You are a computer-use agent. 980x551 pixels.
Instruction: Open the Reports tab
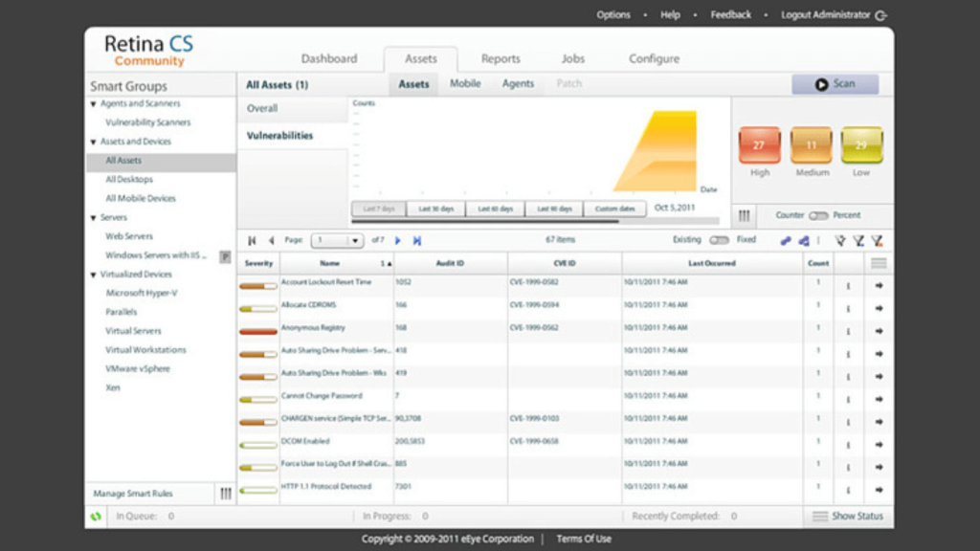tap(500, 58)
